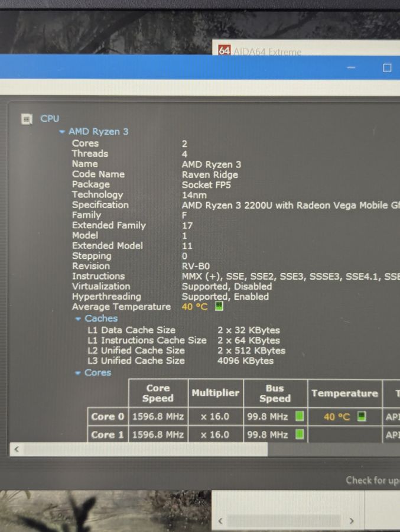Click Core 1 multiplier x 16.0 cell

(215, 434)
